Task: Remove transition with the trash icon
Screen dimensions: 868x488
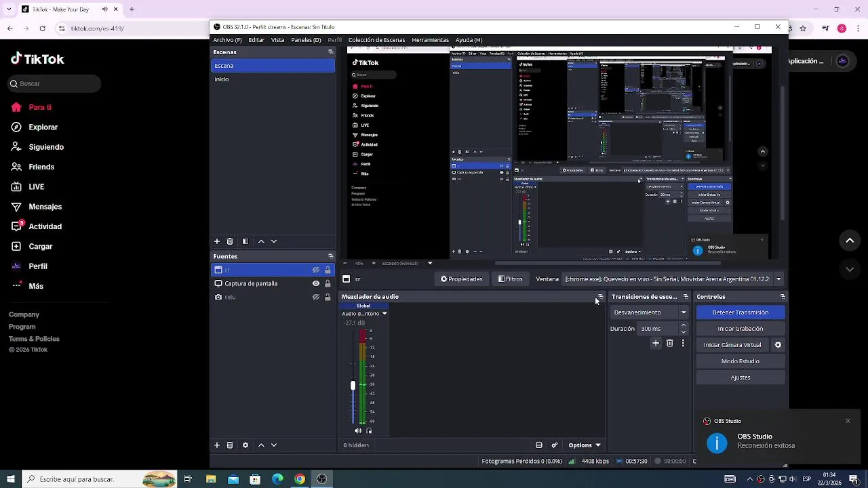Action: pos(669,344)
